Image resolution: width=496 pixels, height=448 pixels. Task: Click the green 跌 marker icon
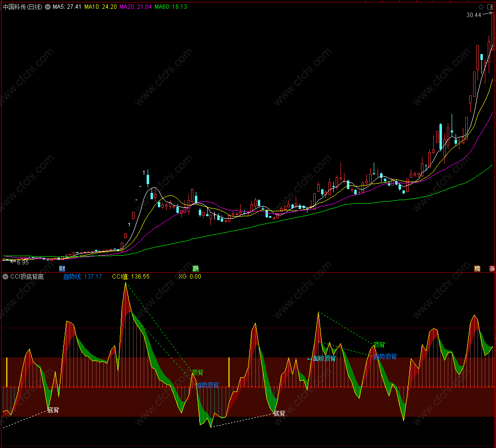[196, 268]
